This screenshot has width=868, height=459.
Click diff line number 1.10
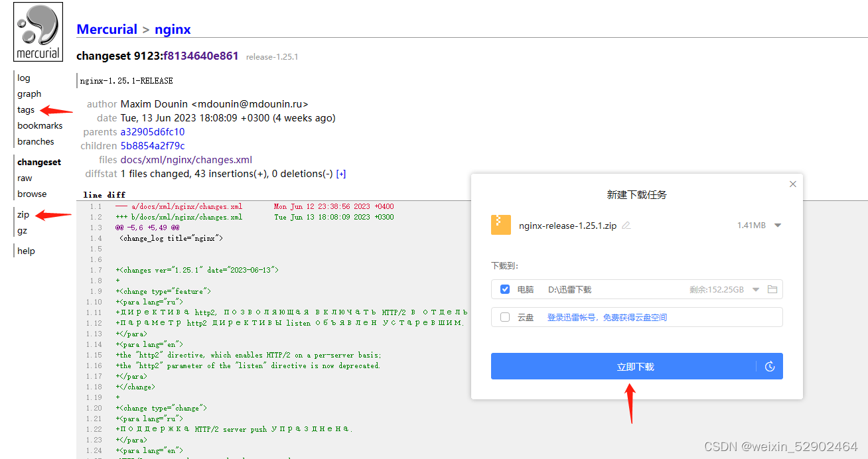[94, 302]
